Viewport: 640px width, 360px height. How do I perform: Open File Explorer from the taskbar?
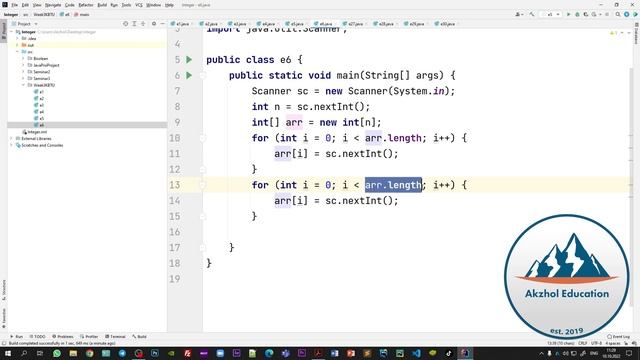pyautogui.click(x=73, y=353)
